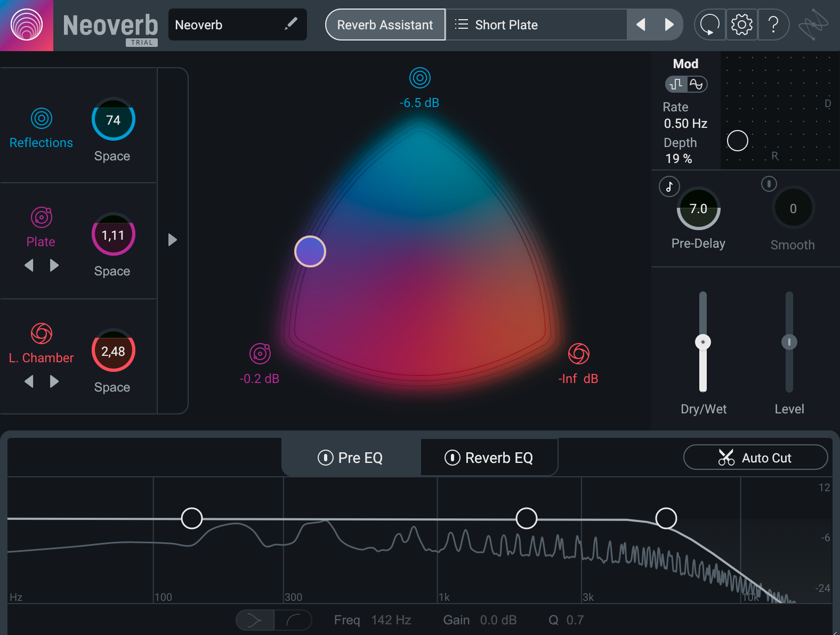Switch to previous Plate type
This screenshot has width=840, height=635.
[29, 265]
